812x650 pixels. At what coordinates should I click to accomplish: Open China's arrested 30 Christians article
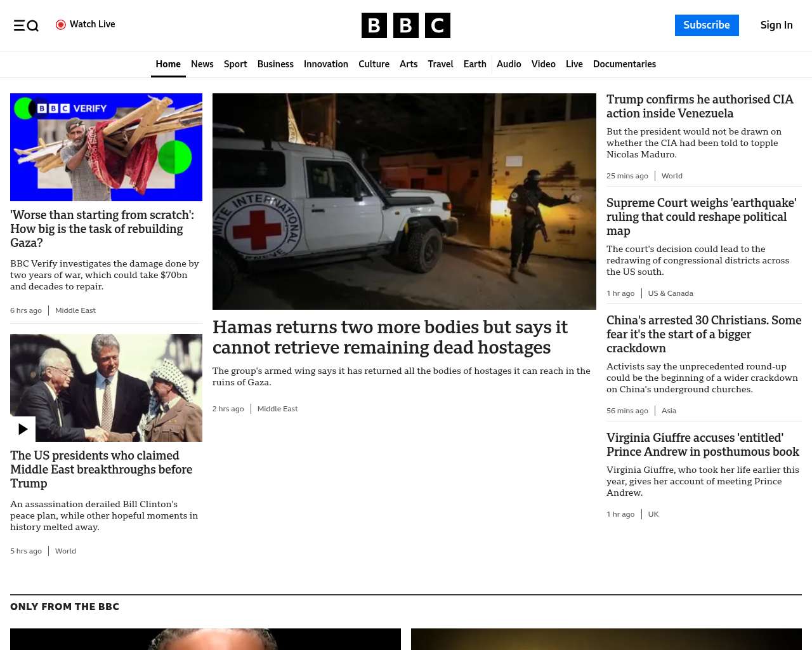[704, 334]
